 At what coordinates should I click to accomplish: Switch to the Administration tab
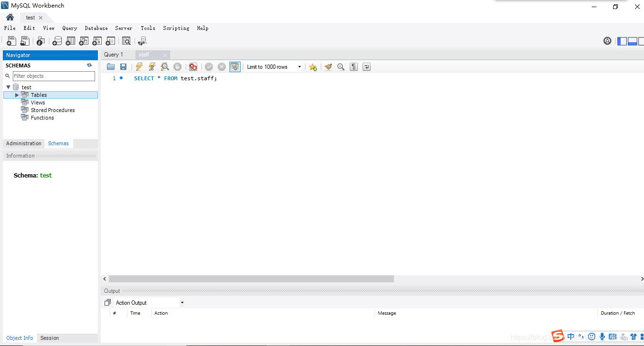click(x=24, y=143)
